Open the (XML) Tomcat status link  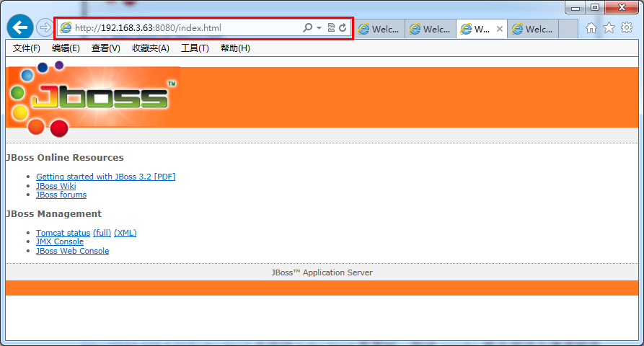125,233
